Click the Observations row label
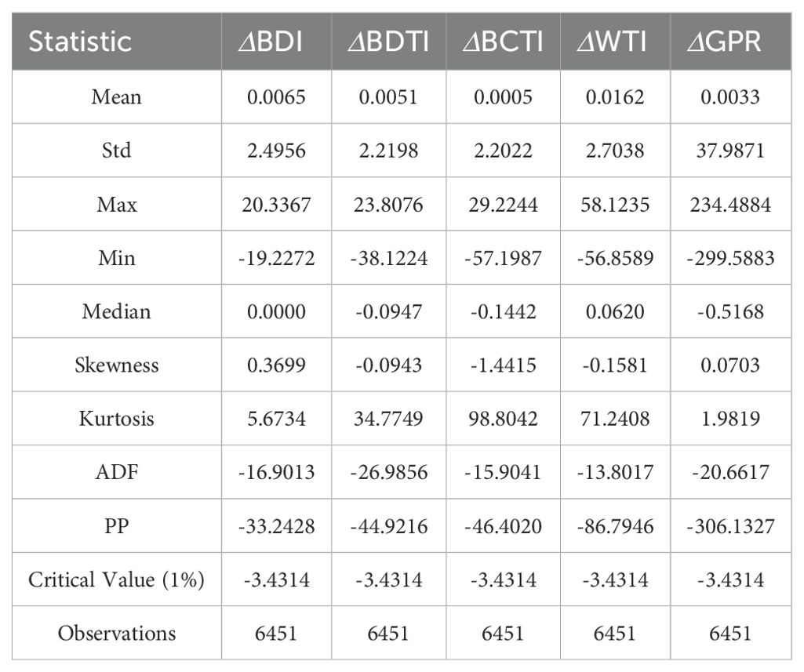The width and height of the screenshot is (804, 672). [x=116, y=633]
